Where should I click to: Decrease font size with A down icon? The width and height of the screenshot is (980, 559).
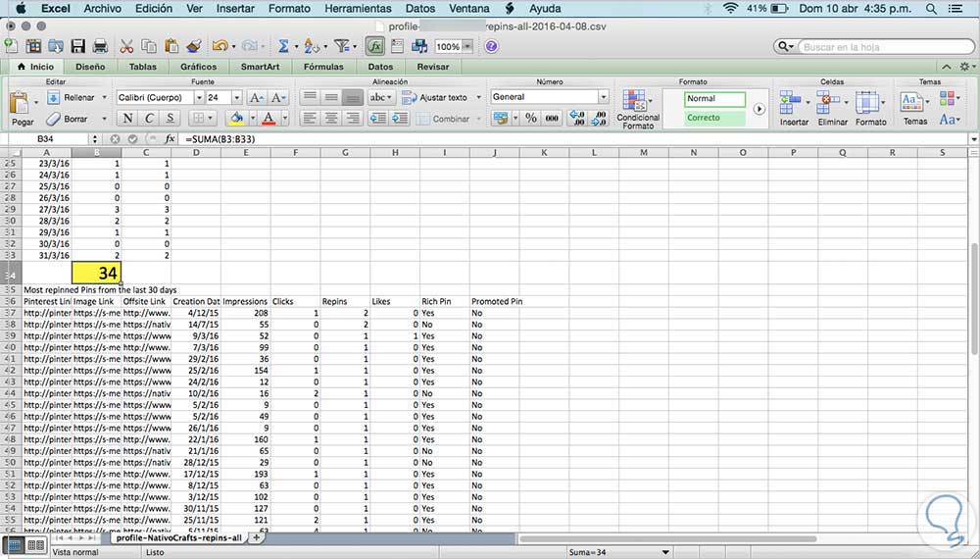coord(278,97)
